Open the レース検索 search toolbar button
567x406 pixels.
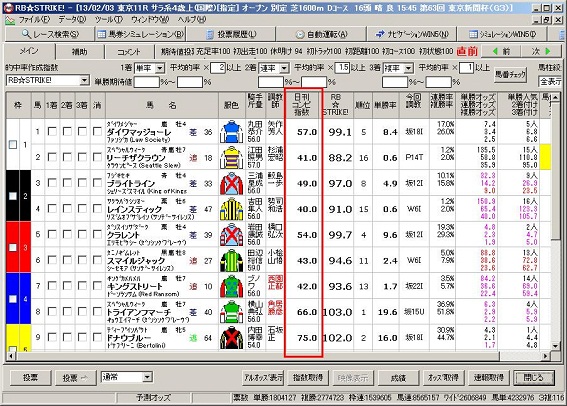[50, 34]
